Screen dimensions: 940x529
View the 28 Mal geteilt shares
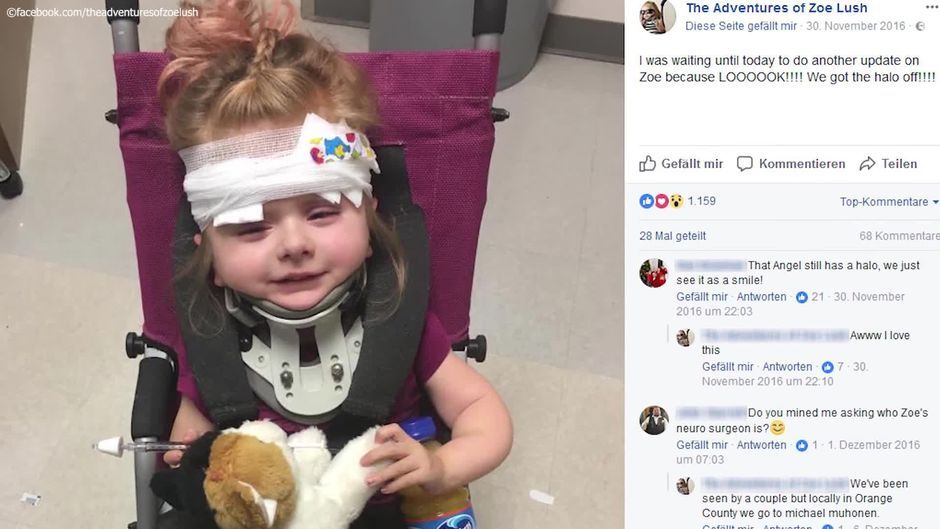coord(672,236)
